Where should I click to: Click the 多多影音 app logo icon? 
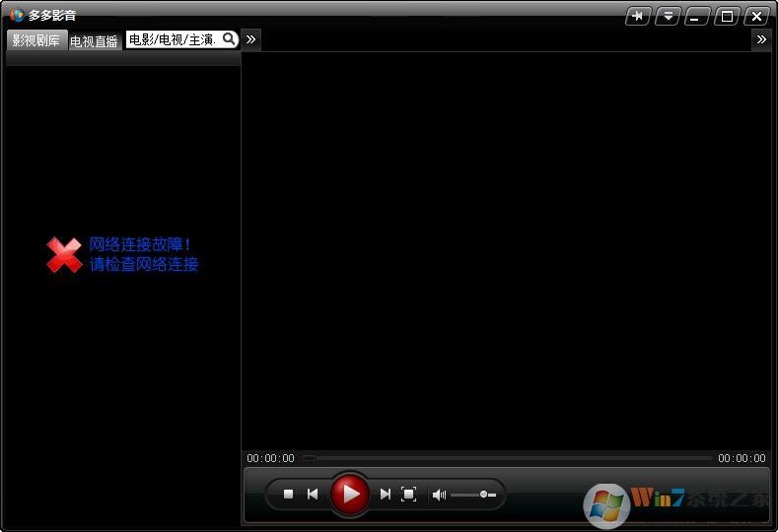17,15
